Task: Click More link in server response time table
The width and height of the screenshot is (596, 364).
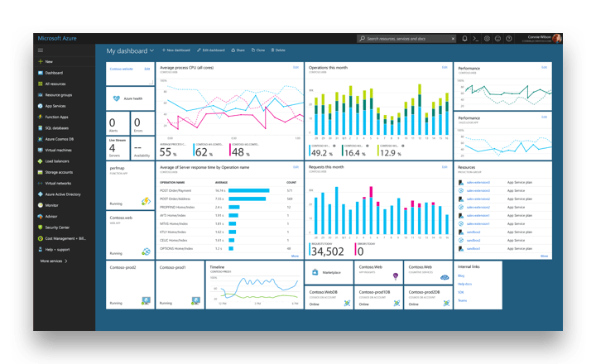Action: (x=295, y=256)
